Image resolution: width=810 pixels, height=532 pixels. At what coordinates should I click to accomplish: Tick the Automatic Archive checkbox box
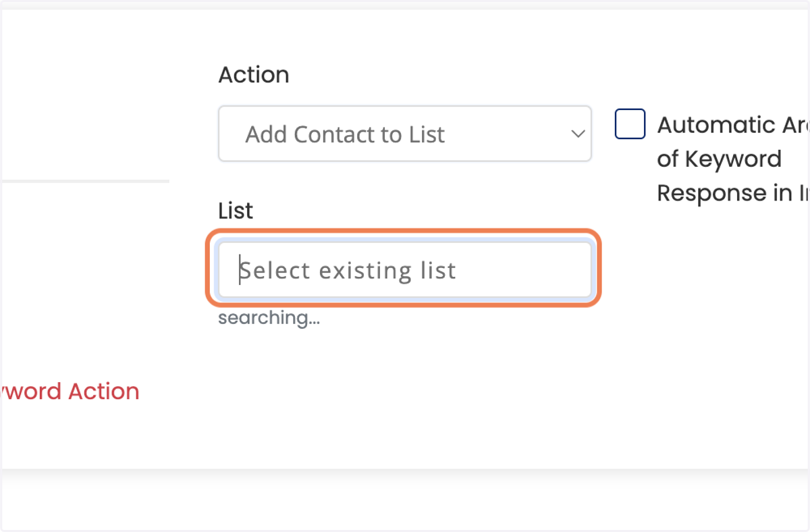point(630,124)
